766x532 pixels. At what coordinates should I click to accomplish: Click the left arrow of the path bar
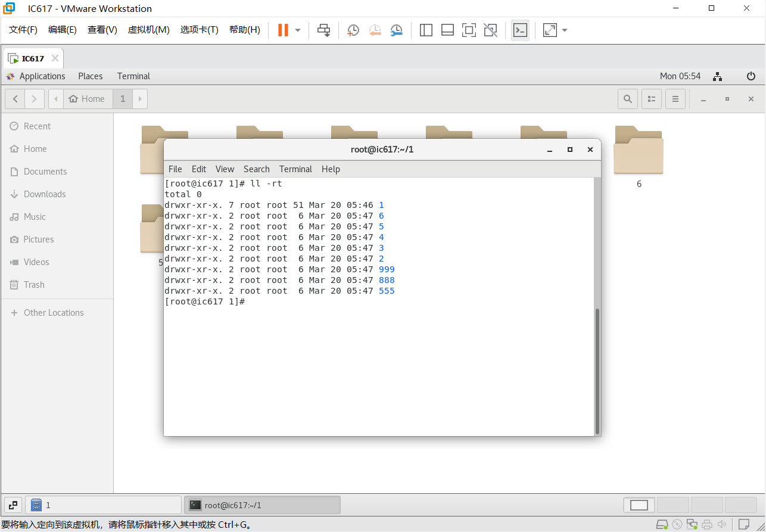pos(56,99)
